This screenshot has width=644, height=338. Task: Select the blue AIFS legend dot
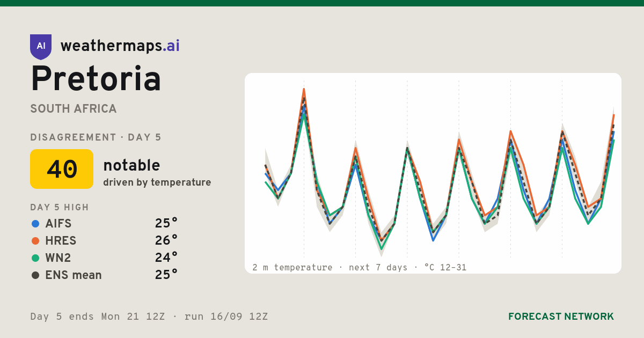click(x=35, y=224)
